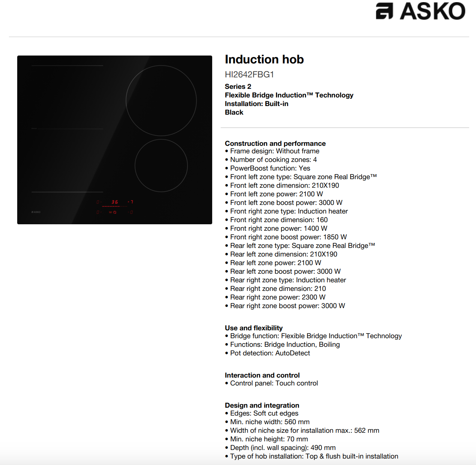Click the 'Design and integration' heading
The image size is (476, 465).
point(262,405)
